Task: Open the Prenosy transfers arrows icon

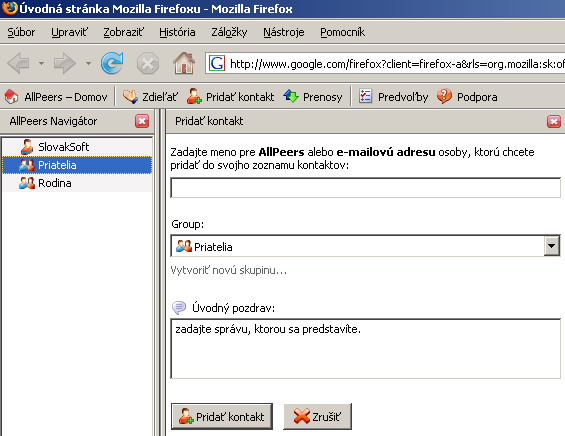Action: pos(291,96)
